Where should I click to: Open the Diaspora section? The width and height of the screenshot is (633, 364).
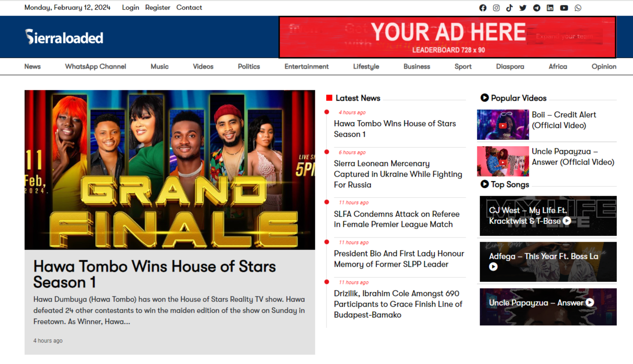point(510,67)
